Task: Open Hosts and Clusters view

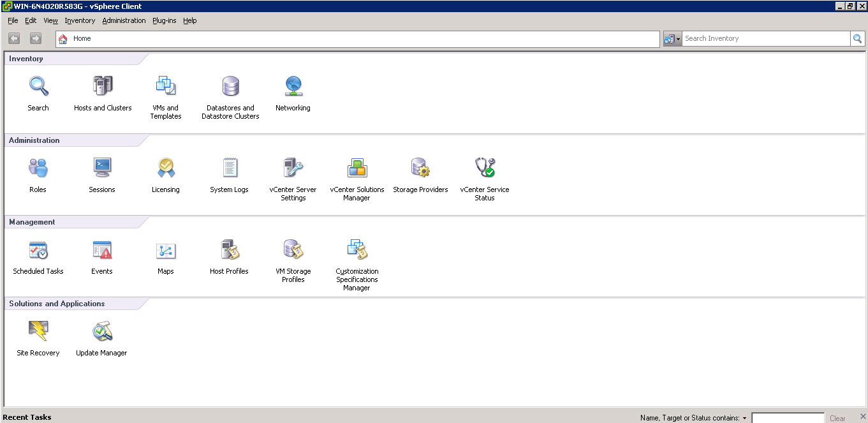Action: [x=103, y=86]
